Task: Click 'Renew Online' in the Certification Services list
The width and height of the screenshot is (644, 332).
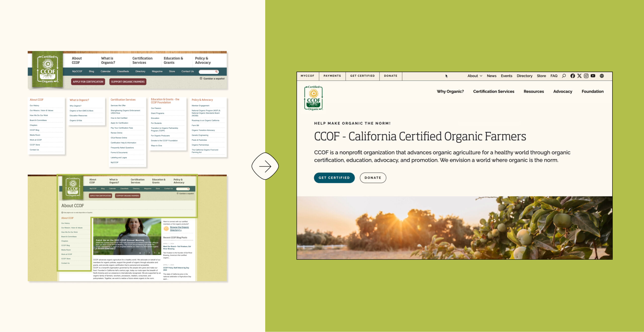Action: [116, 133]
